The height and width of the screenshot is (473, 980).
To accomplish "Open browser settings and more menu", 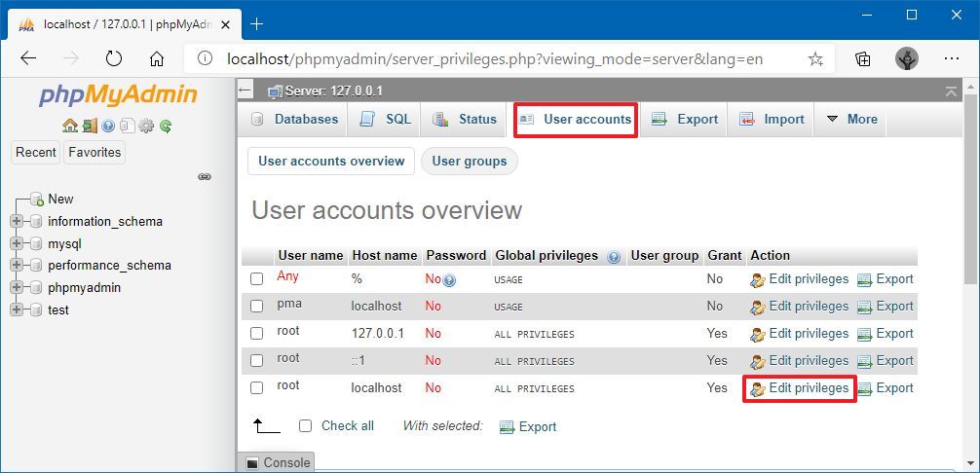I will click(x=951, y=58).
